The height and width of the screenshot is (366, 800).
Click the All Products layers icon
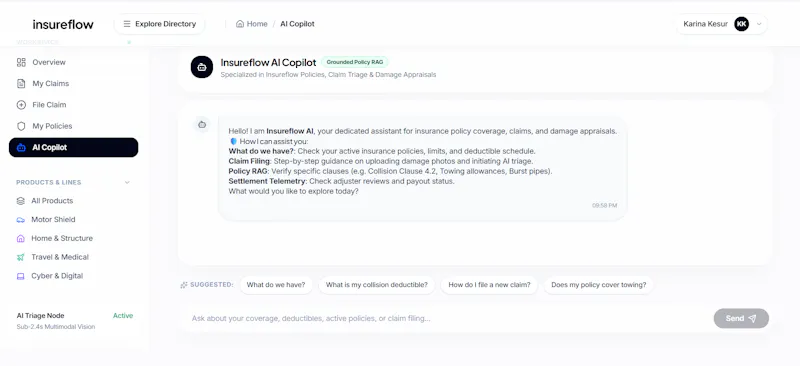tap(20, 201)
